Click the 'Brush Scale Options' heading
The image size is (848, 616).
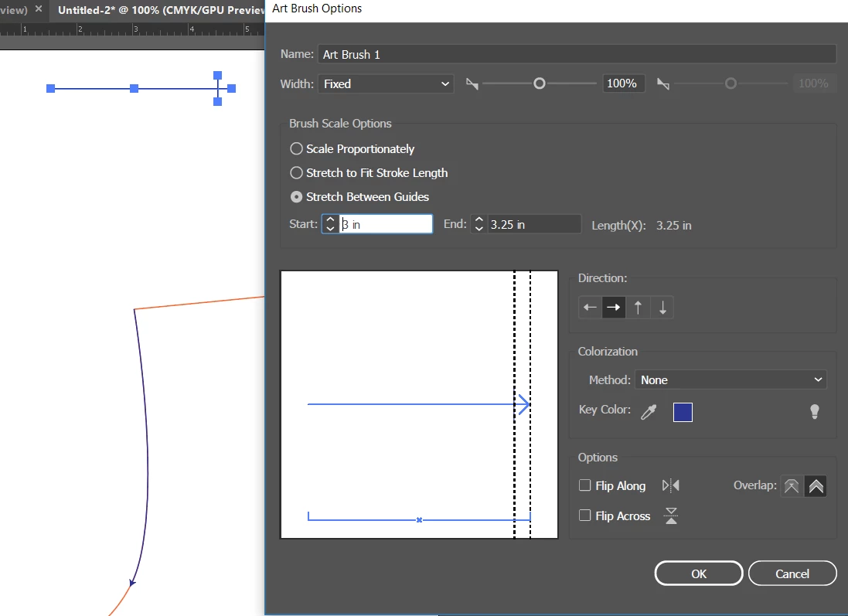click(340, 124)
